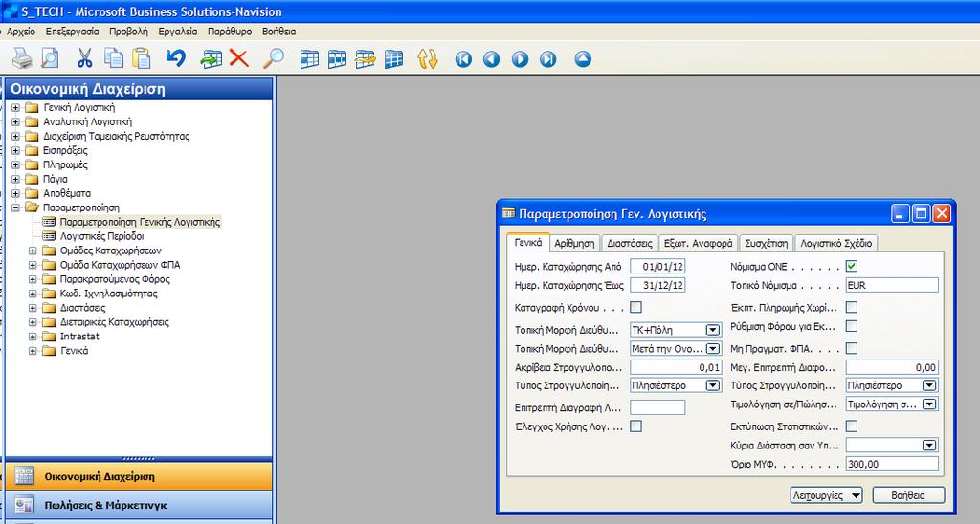Click the Copy icon in toolbar

pos(114,58)
